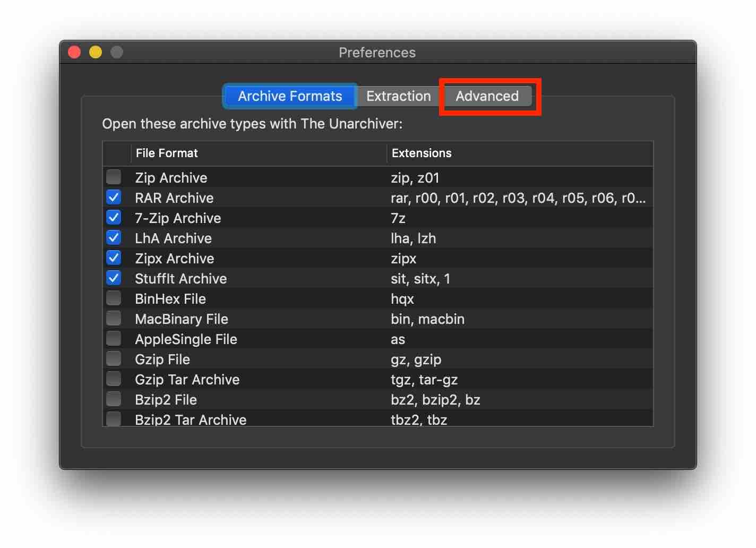The width and height of the screenshot is (756, 548).
Task: Click the 'rar, r00, r01' extensions cell
Action: tap(518, 198)
